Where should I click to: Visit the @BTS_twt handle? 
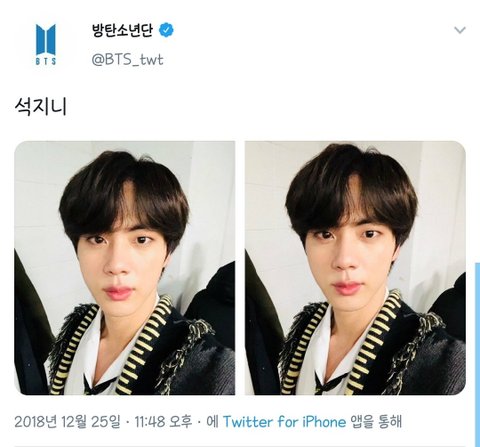tap(127, 60)
